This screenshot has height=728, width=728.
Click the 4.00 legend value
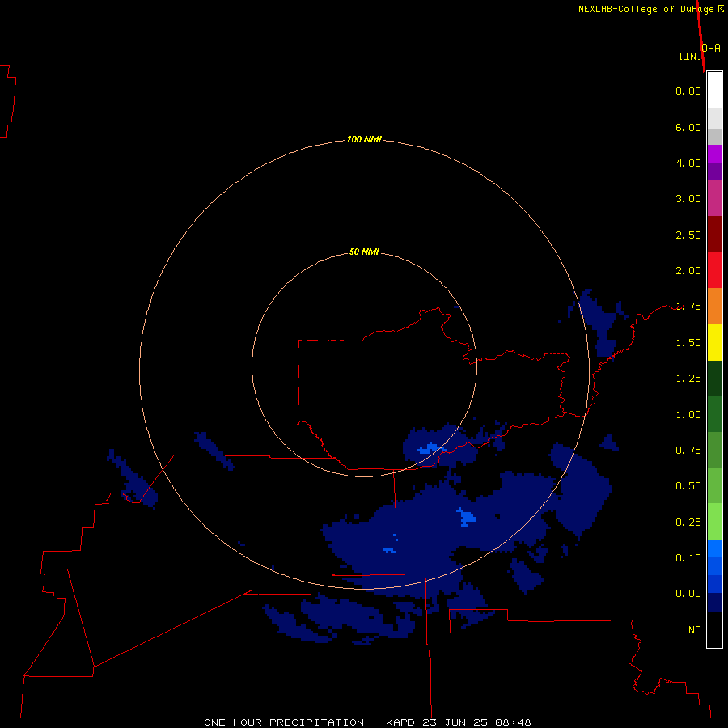click(x=688, y=163)
